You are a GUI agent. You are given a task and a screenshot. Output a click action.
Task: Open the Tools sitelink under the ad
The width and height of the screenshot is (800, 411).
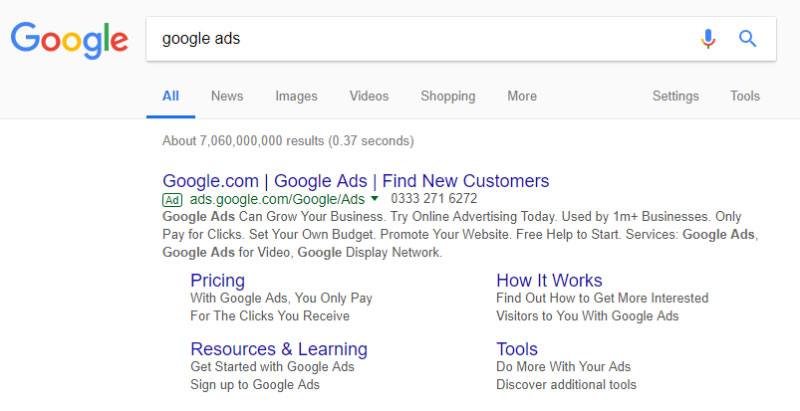(517, 349)
